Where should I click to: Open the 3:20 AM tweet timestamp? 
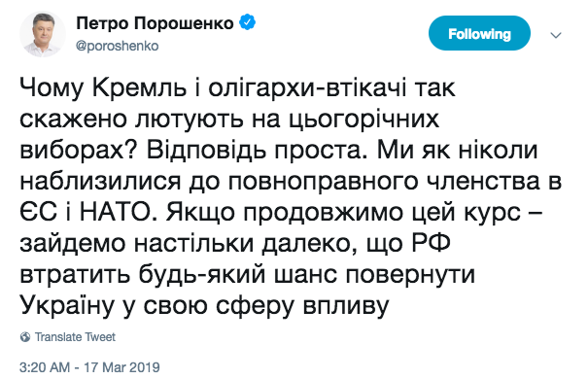(45, 367)
